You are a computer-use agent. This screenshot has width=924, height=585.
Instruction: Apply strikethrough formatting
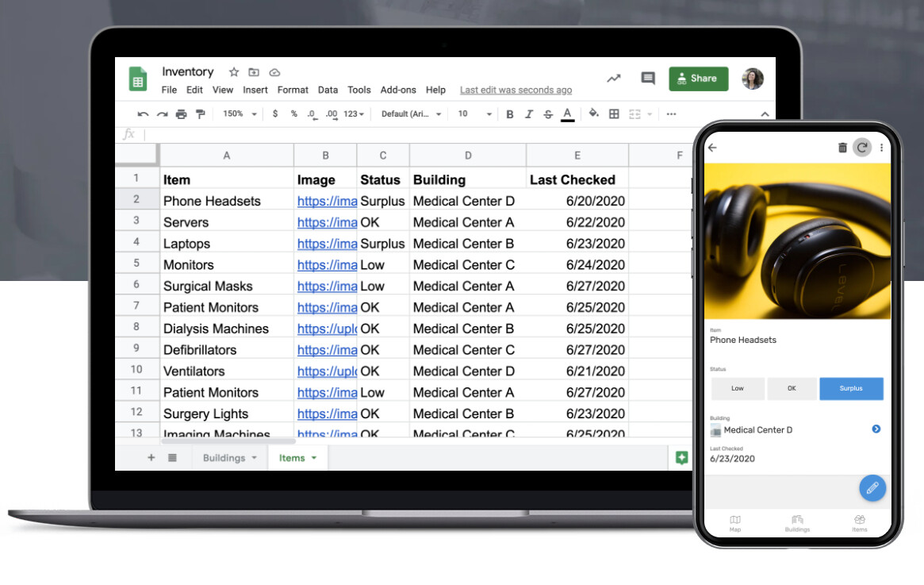click(x=547, y=114)
